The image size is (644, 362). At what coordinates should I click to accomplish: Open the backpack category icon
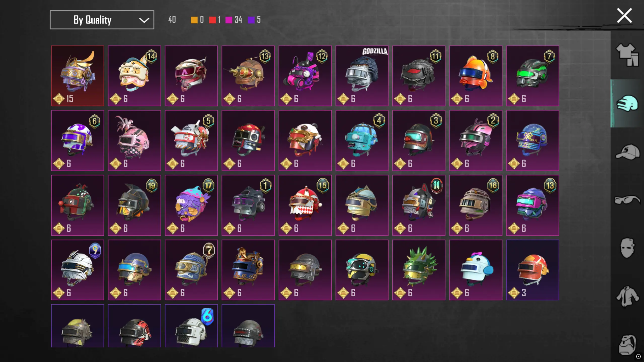tap(627, 345)
